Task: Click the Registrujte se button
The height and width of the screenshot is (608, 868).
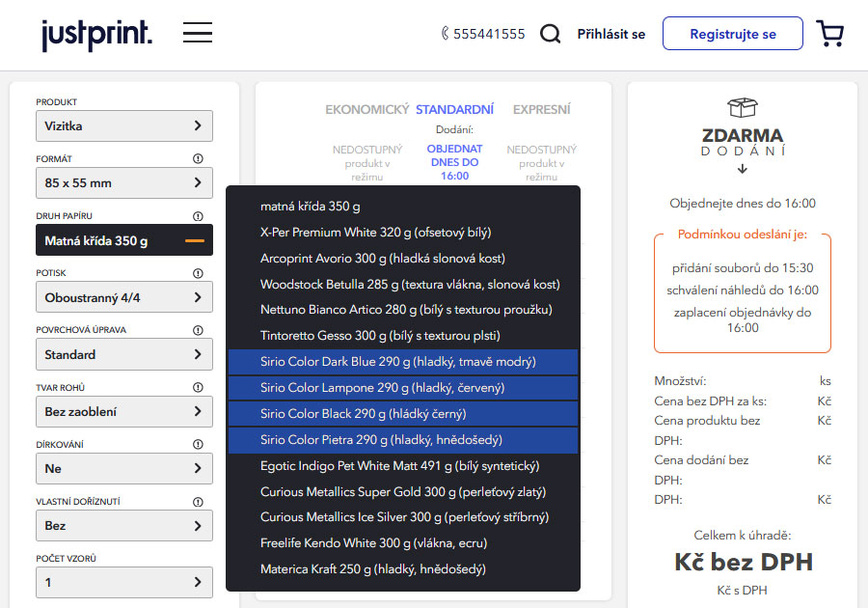Action: point(732,33)
